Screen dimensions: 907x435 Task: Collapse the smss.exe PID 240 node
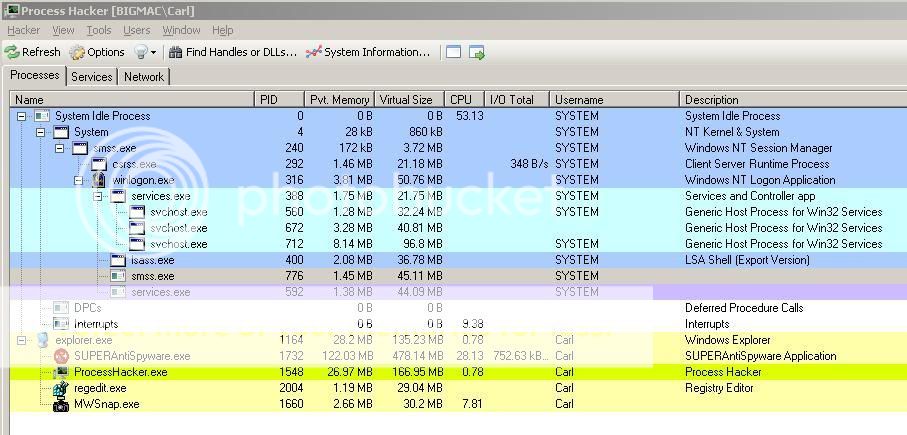coord(60,149)
